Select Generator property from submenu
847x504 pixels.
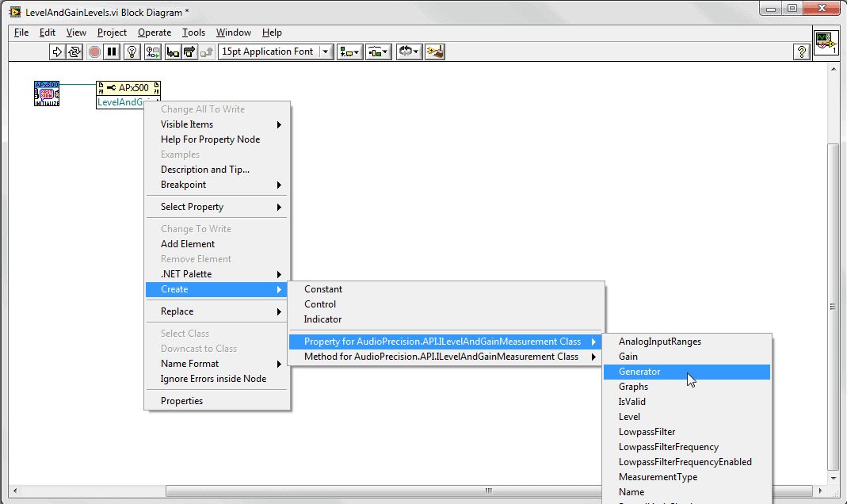tap(639, 372)
